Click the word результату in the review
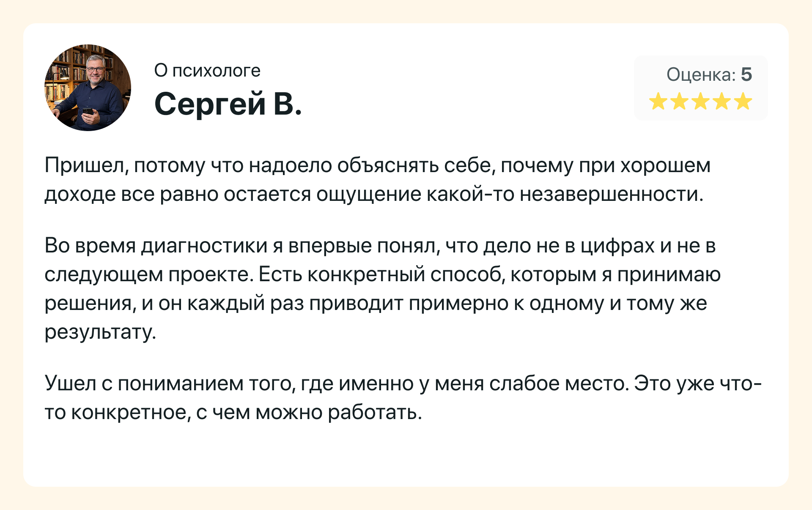Viewport: 812px width, 510px height. click(100, 332)
